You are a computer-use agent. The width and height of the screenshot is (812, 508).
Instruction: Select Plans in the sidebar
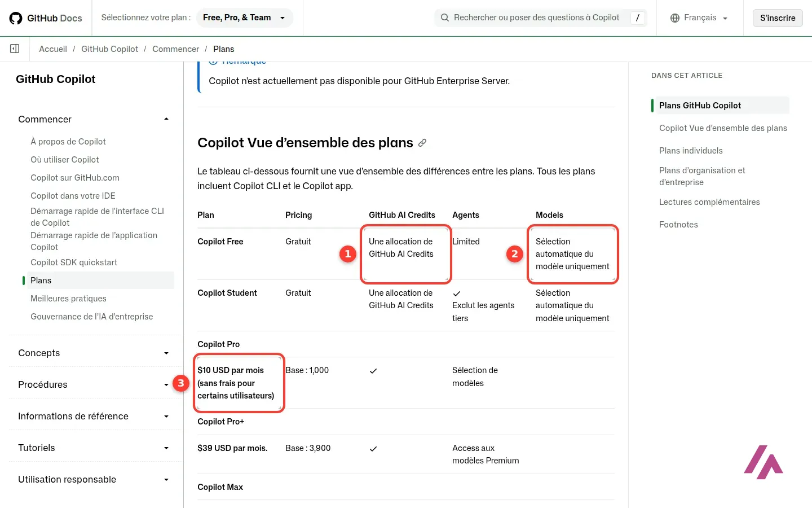tap(100, 281)
